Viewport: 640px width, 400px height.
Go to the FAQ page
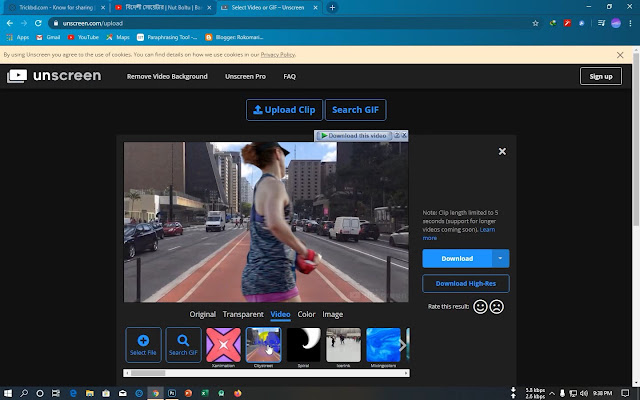click(289, 76)
